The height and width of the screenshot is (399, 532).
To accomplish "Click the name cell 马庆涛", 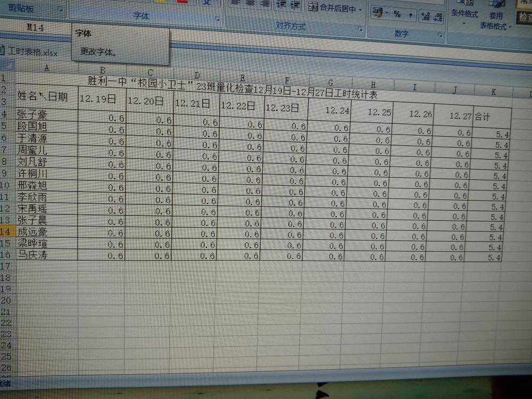I will pos(47,255).
